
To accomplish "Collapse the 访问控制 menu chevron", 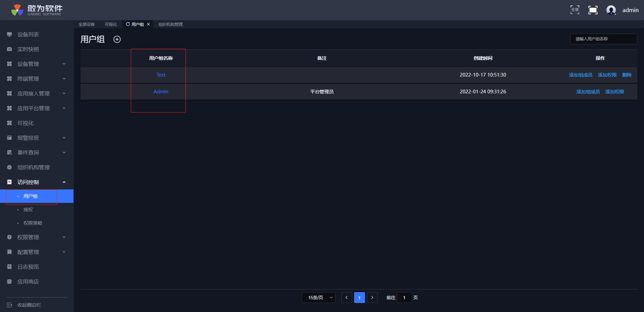I will (x=64, y=182).
